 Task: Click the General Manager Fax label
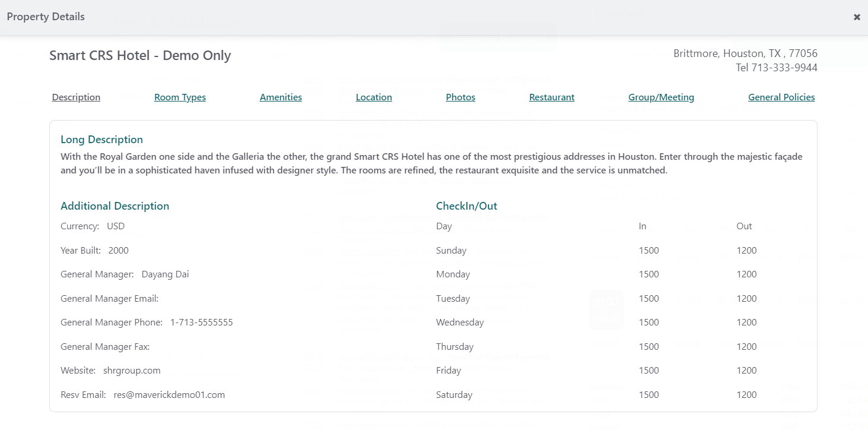105,347
